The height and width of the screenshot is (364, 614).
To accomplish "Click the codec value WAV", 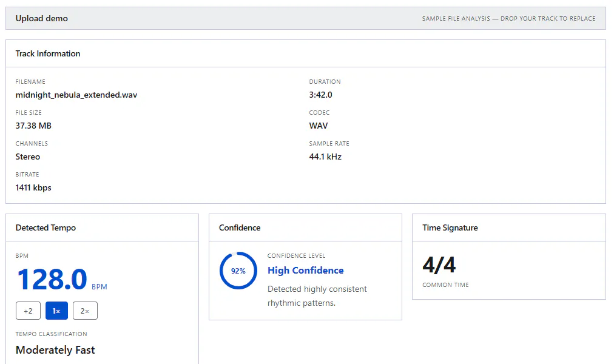I will point(319,126).
